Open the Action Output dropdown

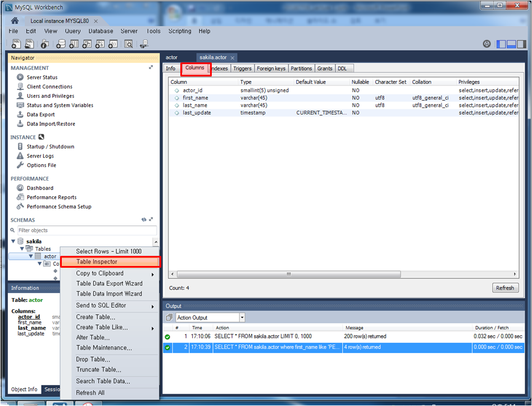pos(242,318)
